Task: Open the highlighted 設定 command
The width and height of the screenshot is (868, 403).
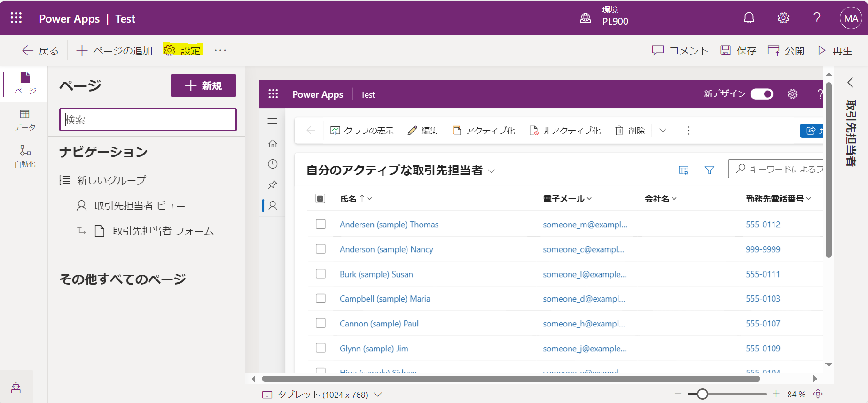Action: point(182,50)
